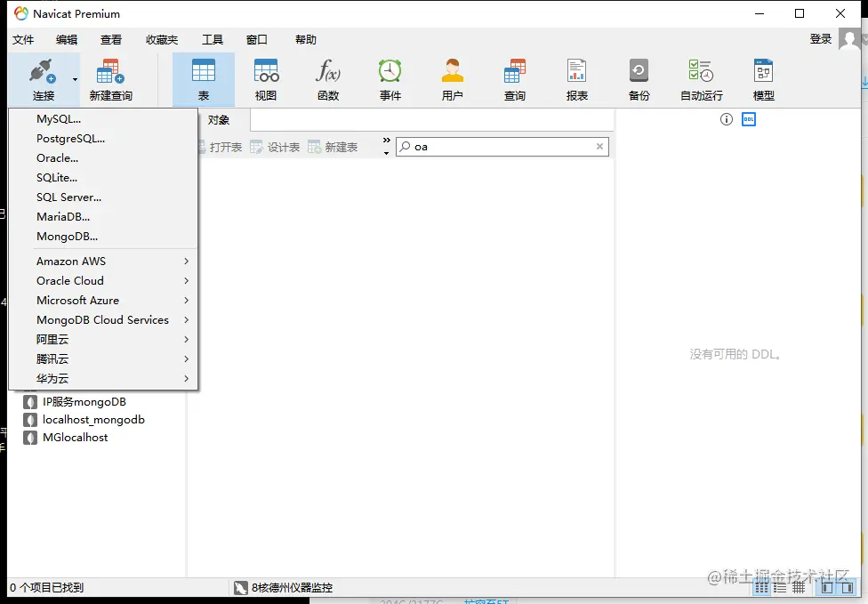Open the 备份 backup icon
Image resolution: width=868 pixels, height=604 pixels.
tap(639, 71)
